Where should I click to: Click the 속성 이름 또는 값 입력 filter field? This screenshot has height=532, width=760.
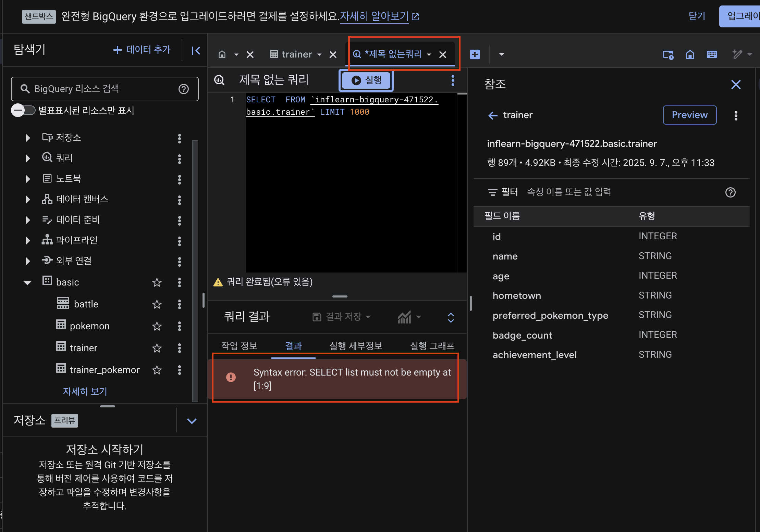(569, 192)
